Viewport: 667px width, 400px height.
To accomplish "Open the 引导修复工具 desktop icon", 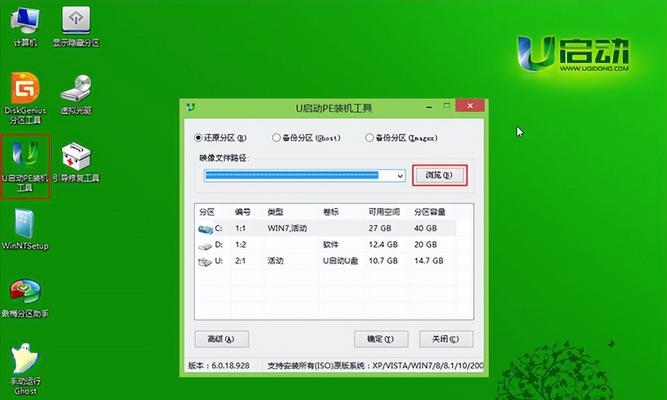I will (x=76, y=163).
